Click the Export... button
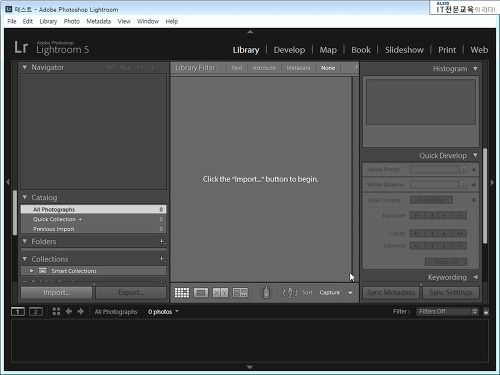 pos(131,293)
